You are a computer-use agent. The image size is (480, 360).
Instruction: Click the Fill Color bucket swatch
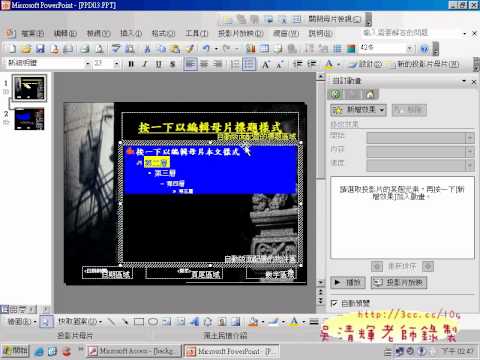(253, 322)
